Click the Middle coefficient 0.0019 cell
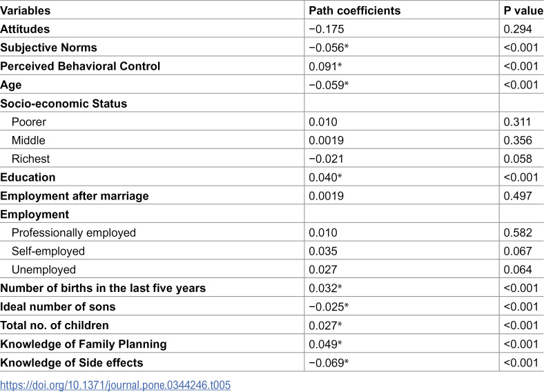 click(x=326, y=141)
